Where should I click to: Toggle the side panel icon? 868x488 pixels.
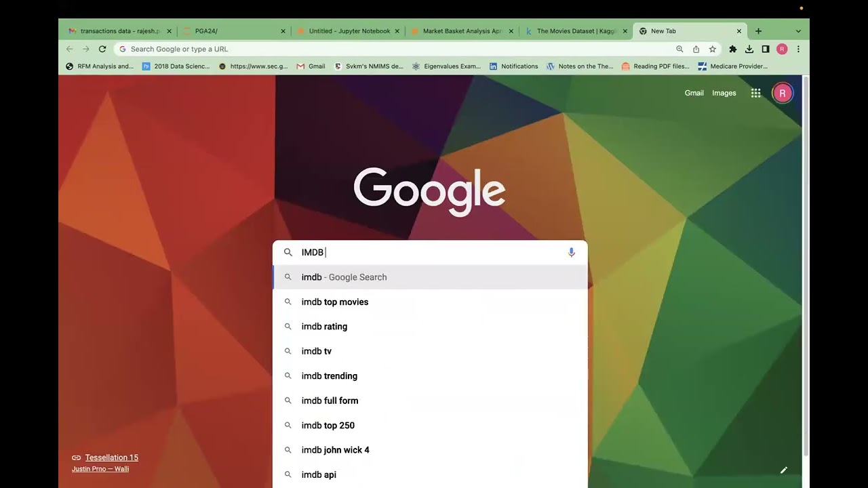coord(766,49)
